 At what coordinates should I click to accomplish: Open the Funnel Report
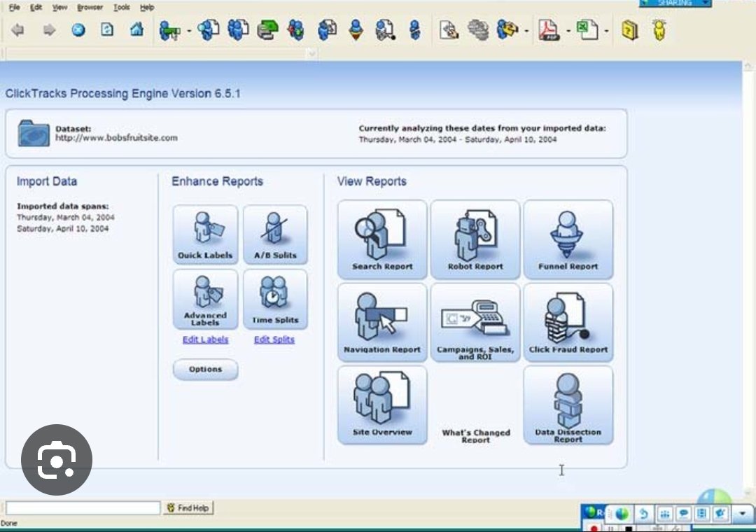tap(568, 239)
